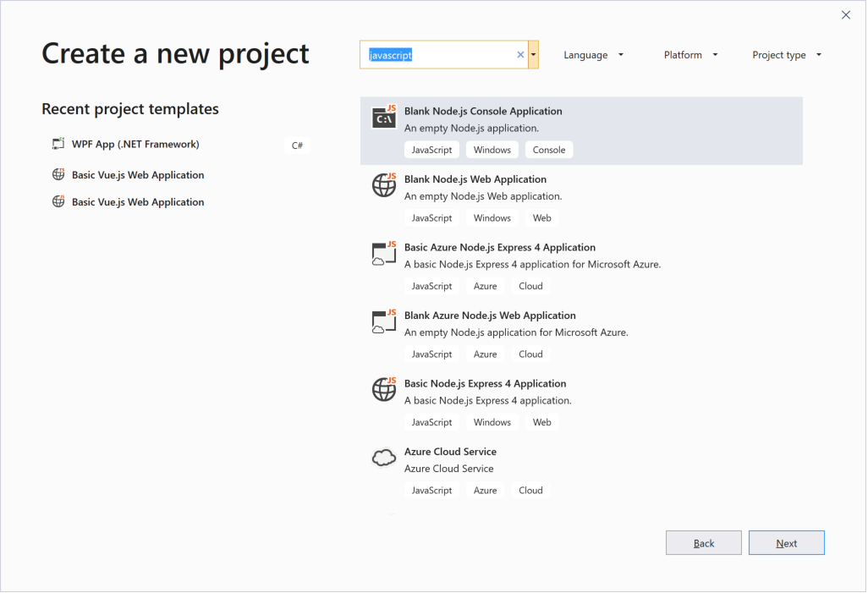Open the Project type filter dropdown
868x593 pixels.
pyautogui.click(x=787, y=55)
